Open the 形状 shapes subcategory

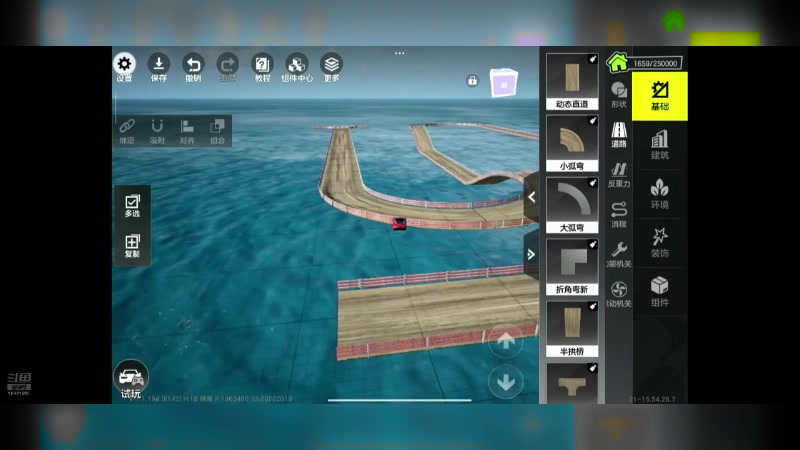[x=619, y=95]
